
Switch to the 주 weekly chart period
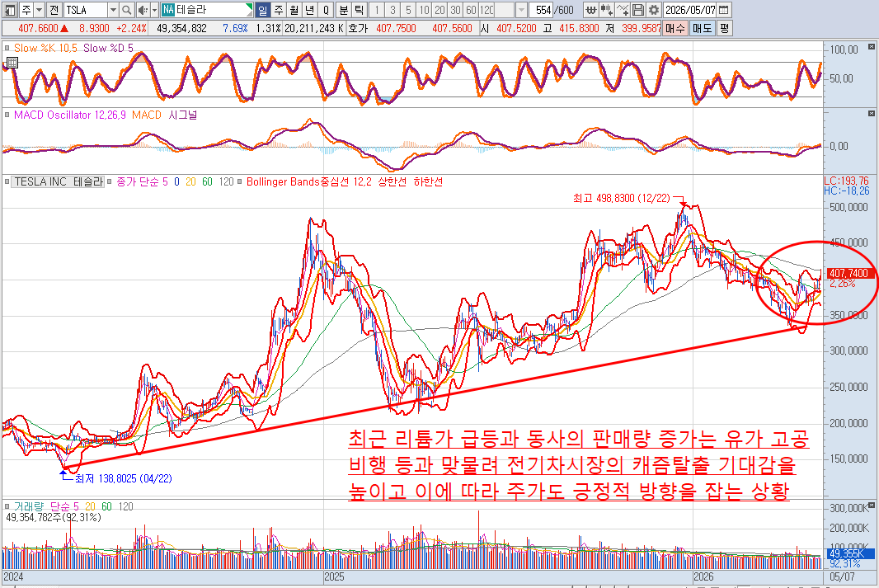(279, 10)
